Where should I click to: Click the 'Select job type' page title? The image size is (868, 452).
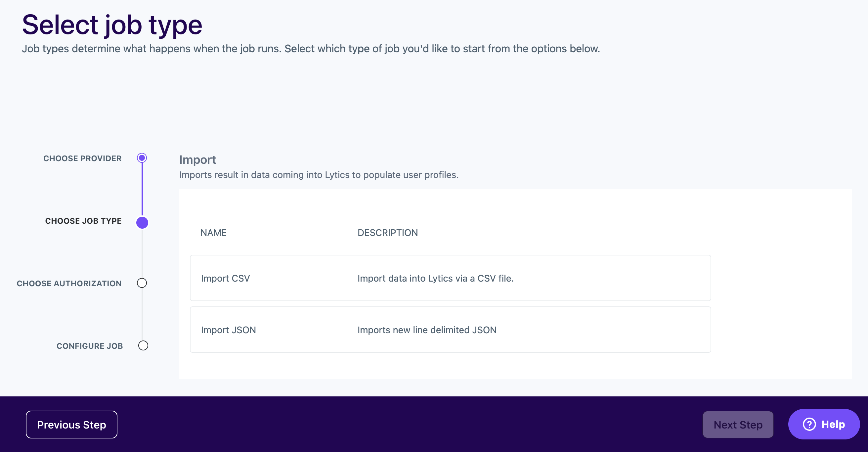[112, 25]
